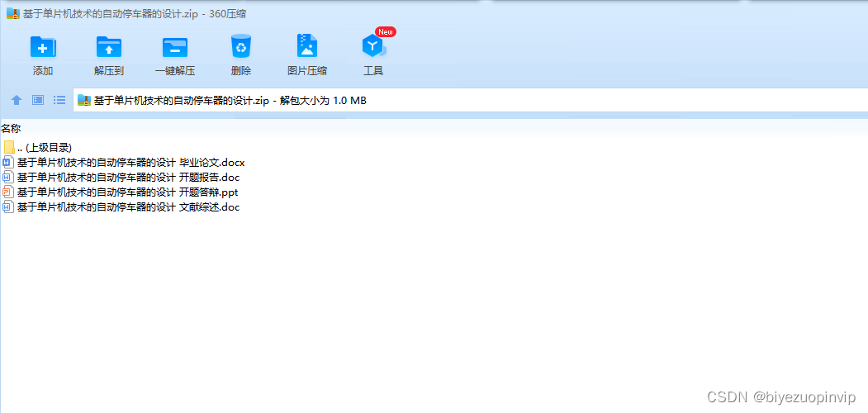Switch to the thumbnail view icon
This screenshot has width=868, height=413.
pos(38,100)
